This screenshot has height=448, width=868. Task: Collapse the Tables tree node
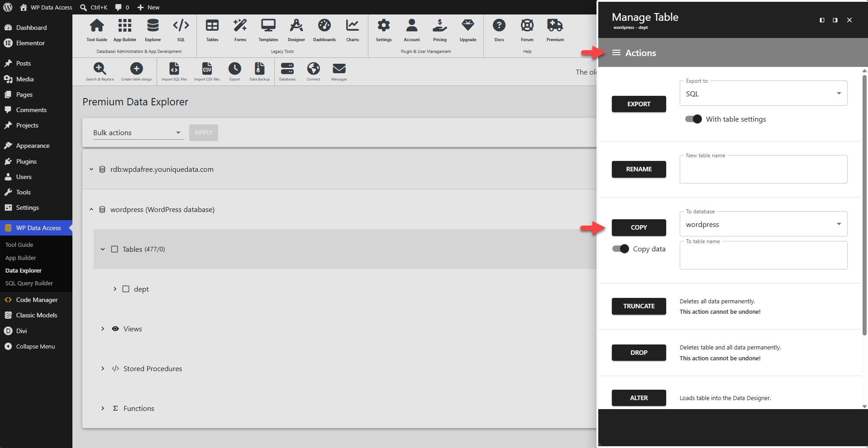click(103, 249)
